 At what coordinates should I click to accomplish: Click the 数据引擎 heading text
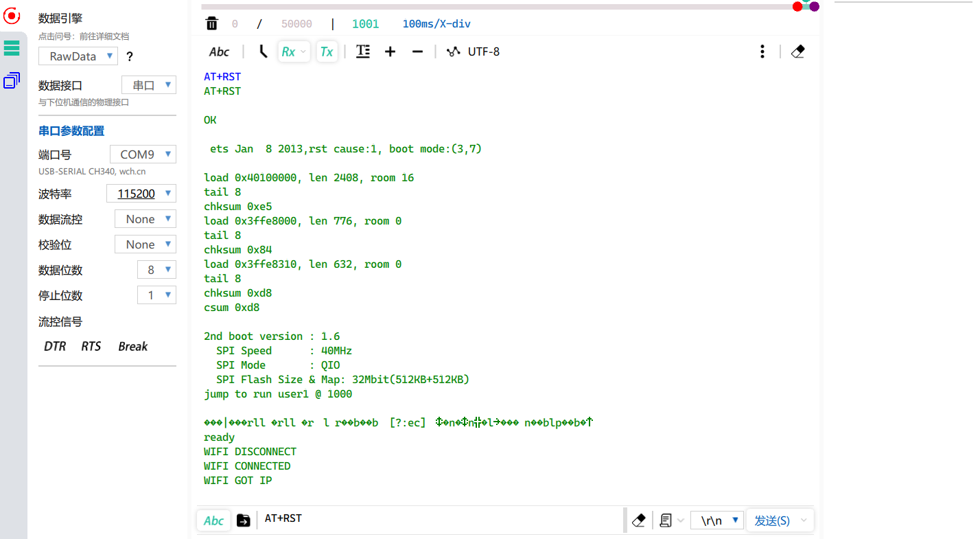pos(60,19)
